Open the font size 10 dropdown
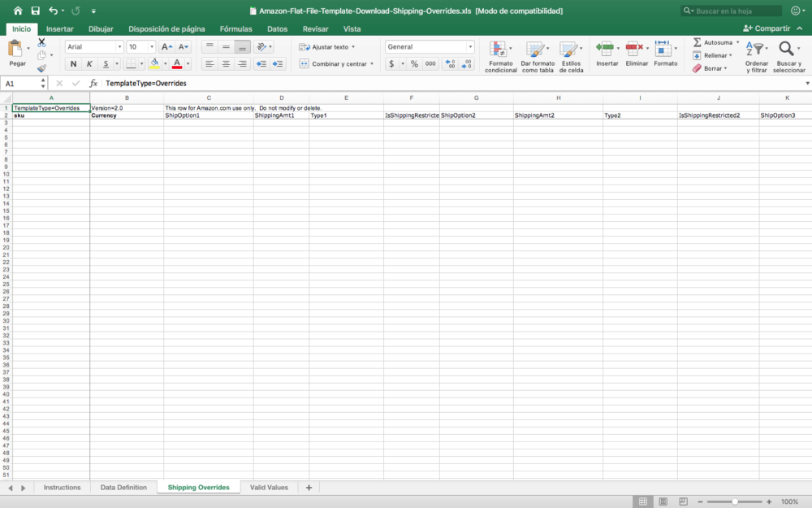Screen dimensions: 812x508 [152, 46]
